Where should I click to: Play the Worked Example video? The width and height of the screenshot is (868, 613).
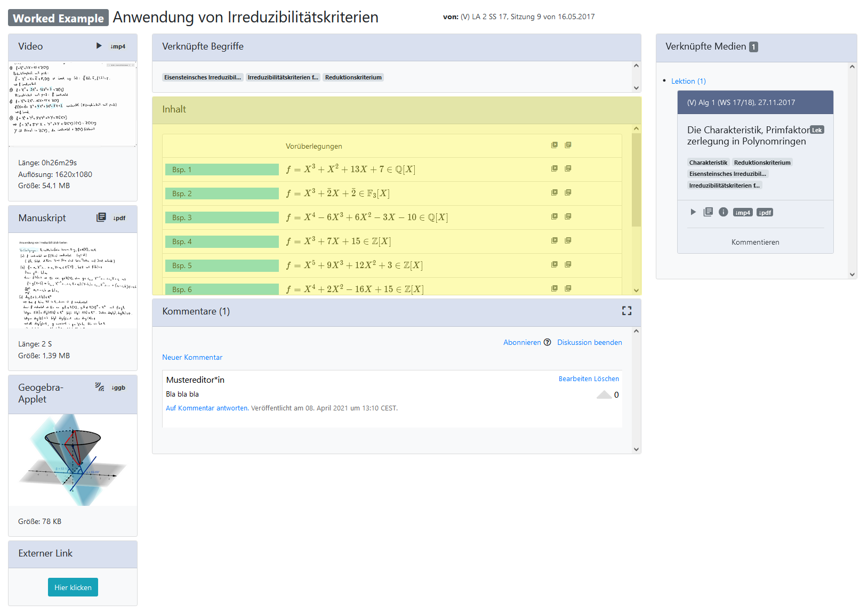pyautogui.click(x=99, y=46)
